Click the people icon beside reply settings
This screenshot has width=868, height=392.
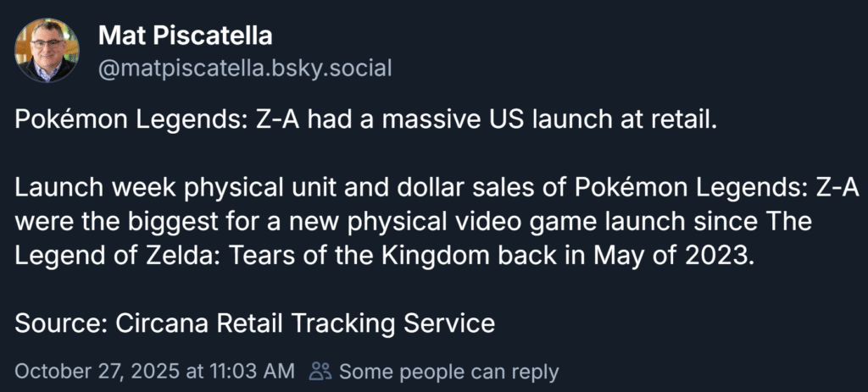click(320, 371)
